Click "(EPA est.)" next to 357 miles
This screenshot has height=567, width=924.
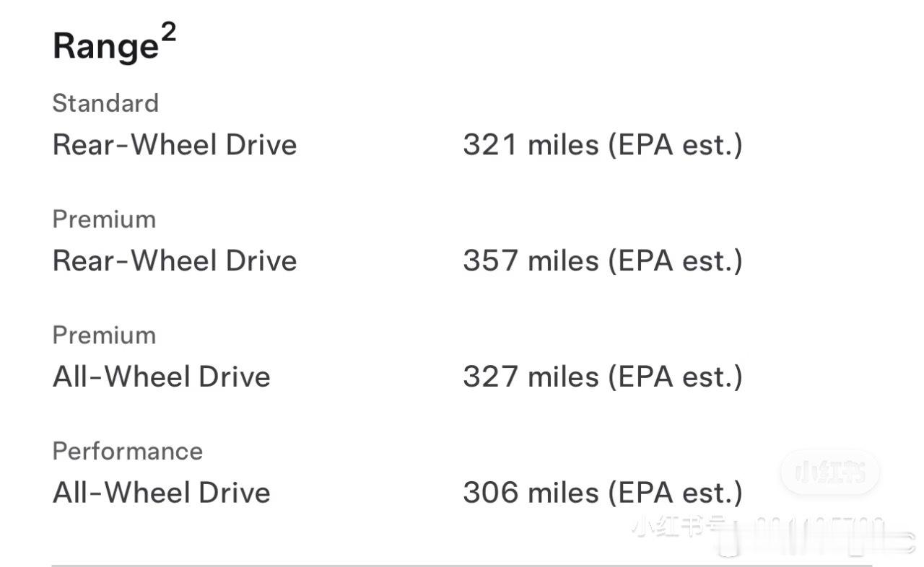[x=675, y=261]
